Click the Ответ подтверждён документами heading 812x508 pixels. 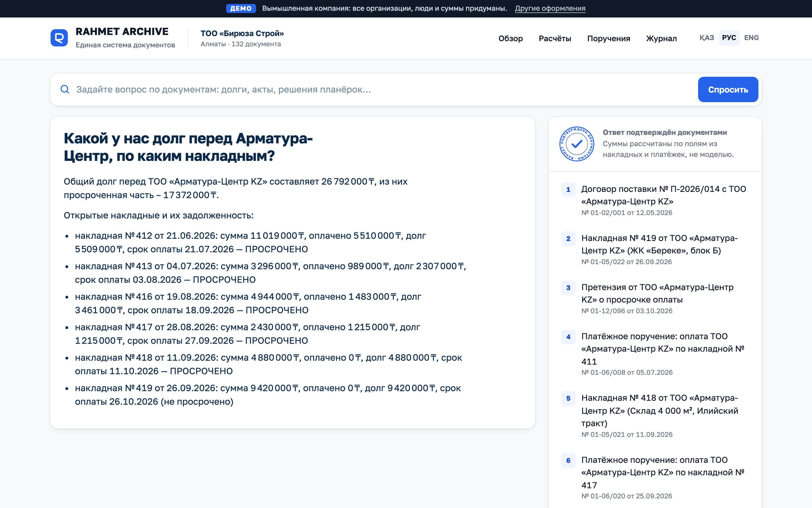[664, 132]
